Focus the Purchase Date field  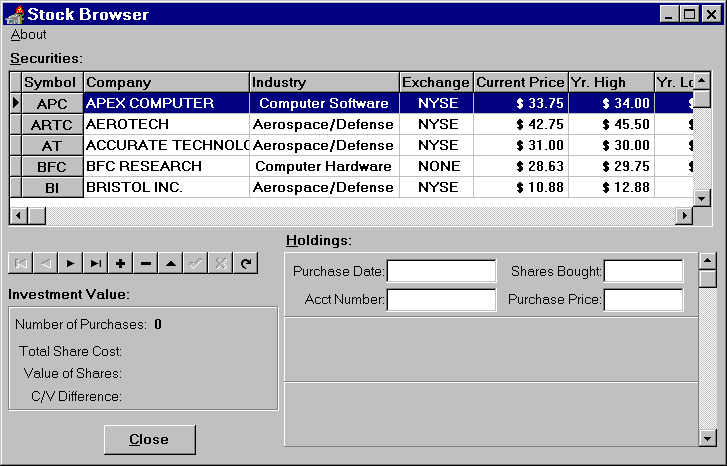[x=441, y=271]
